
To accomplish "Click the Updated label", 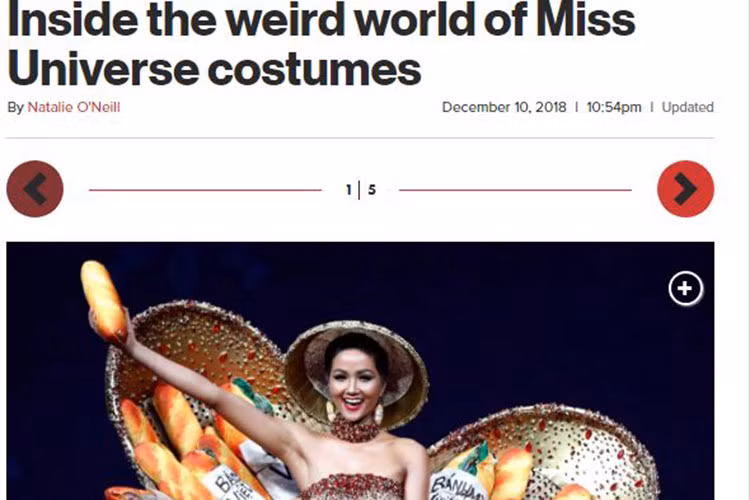I will [x=687, y=107].
